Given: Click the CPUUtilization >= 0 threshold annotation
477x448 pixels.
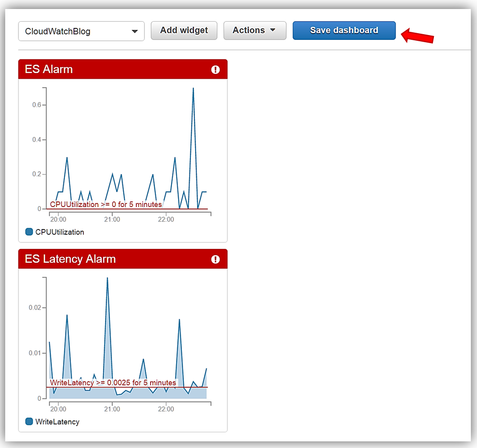Looking at the screenshot, I should coord(106,204).
